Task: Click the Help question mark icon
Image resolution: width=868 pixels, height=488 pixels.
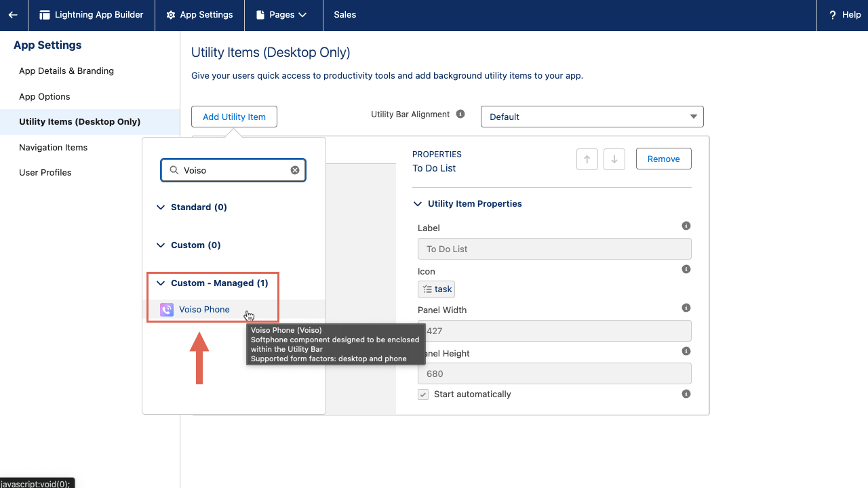Action: point(832,15)
